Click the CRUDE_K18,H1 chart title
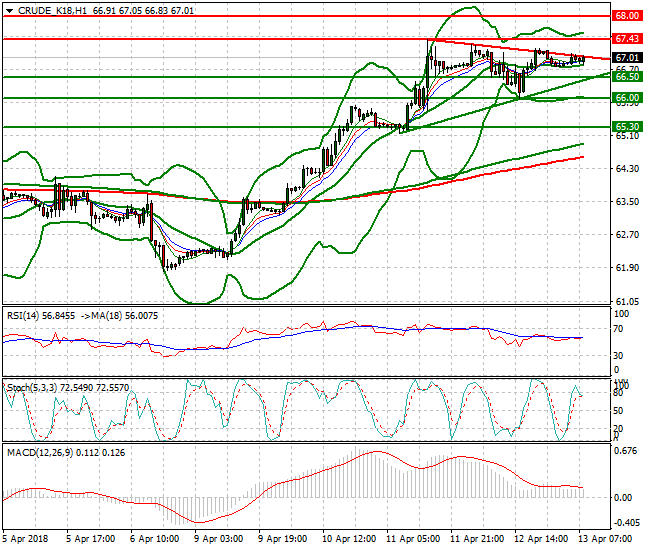The height and width of the screenshot is (550, 650). coord(53,11)
